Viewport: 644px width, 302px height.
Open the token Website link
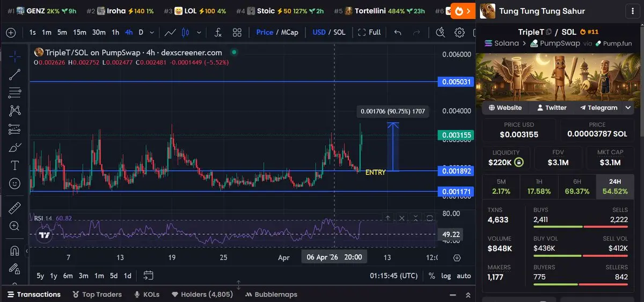tap(505, 107)
